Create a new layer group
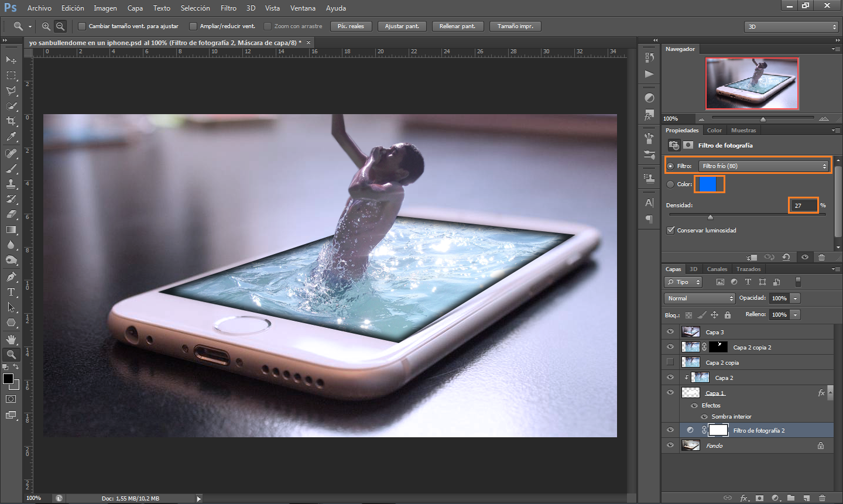This screenshot has height=504, width=843. 791,498
